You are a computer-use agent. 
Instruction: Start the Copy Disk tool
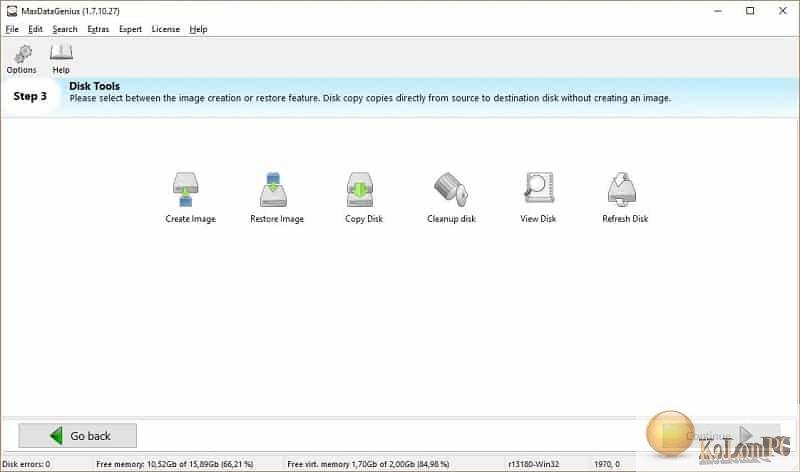point(363,197)
